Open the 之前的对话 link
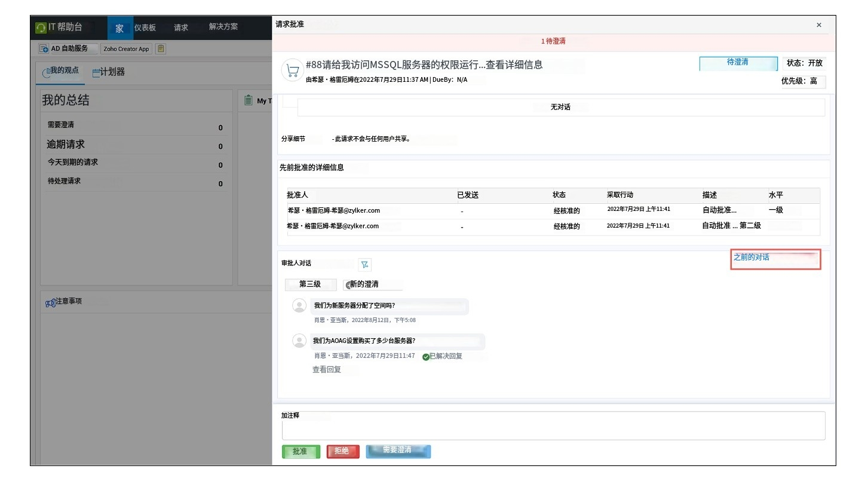Viewport: 868px width, 481px height. coord(751,258)
